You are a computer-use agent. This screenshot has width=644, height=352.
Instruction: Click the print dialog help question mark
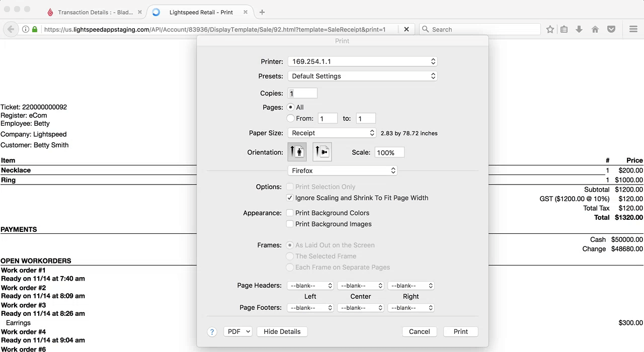coord(212,332)
